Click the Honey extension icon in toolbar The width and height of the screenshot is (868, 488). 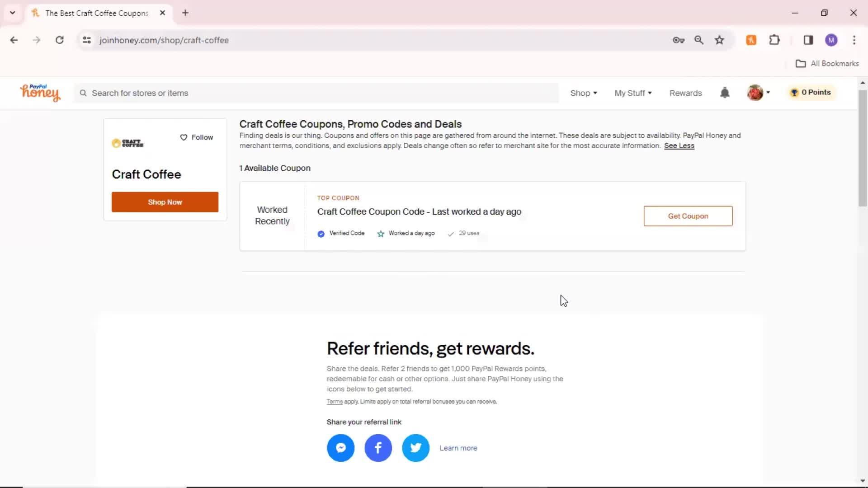pyautogui.click(x=751, y=40)
